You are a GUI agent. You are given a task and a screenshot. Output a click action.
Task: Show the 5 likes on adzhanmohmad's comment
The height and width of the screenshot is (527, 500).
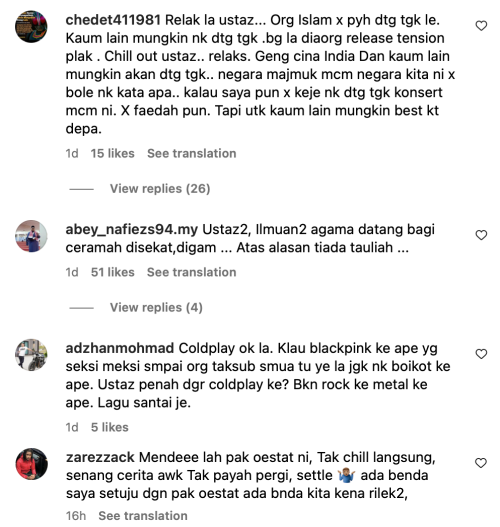click(110, 427)
